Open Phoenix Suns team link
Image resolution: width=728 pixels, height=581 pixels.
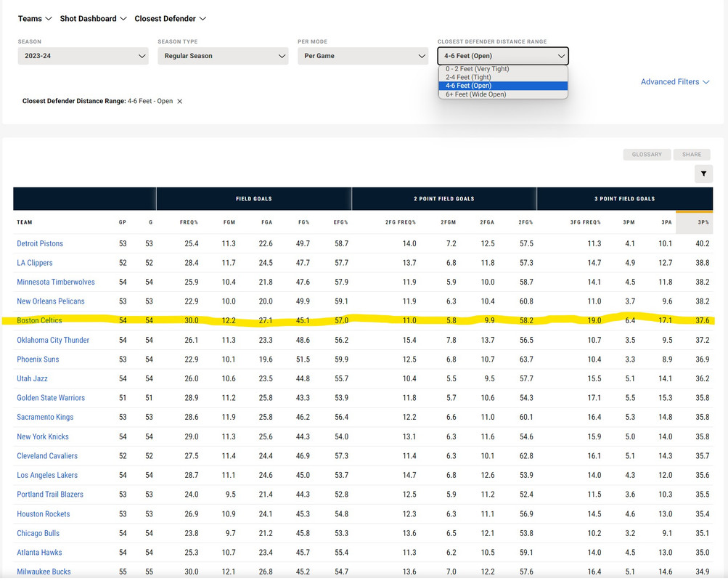click(x=38, y=359)
